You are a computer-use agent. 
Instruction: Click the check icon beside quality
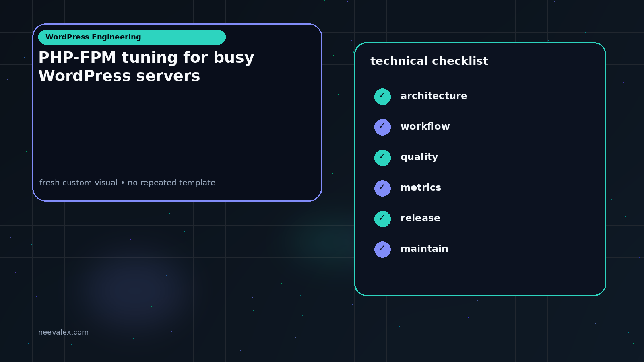(382, 158)
